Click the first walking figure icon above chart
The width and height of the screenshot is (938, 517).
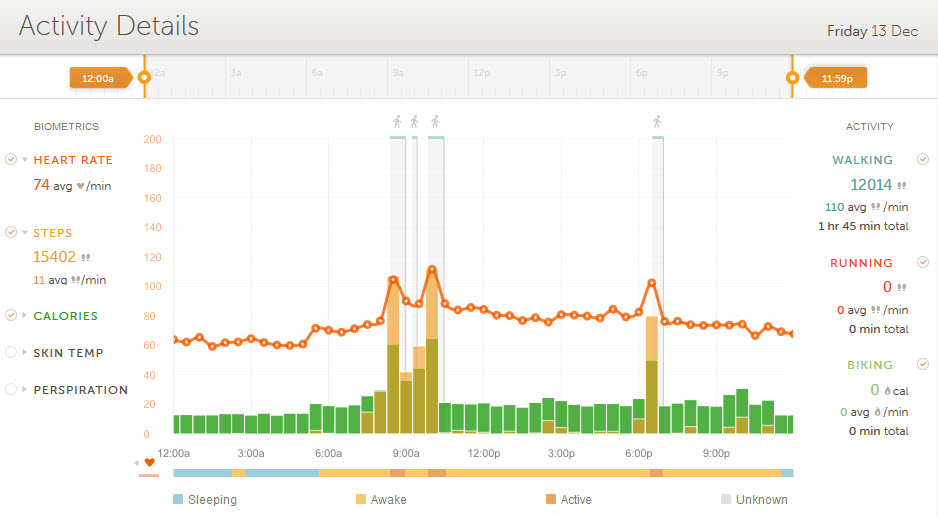click(397, 122)
